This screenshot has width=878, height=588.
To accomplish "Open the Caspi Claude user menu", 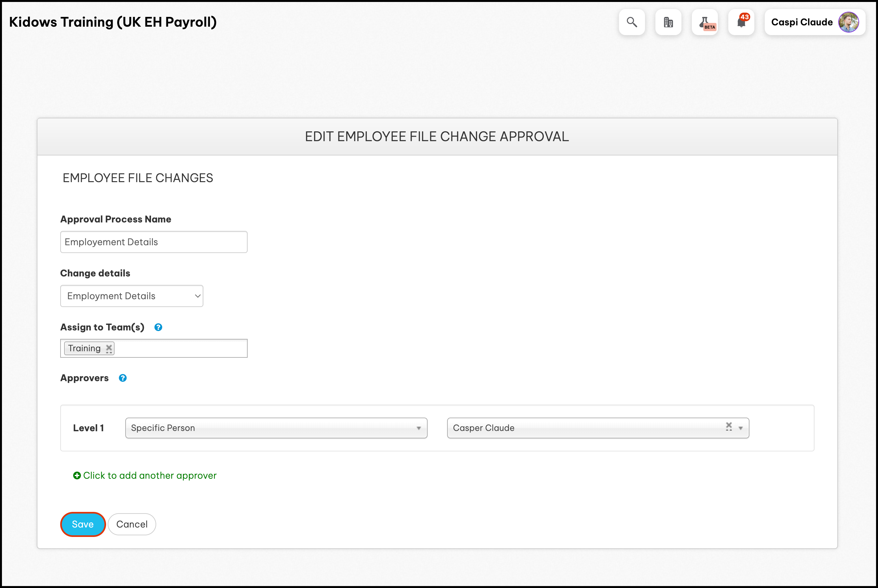I will pyautogui.click(x=802, y=22).
